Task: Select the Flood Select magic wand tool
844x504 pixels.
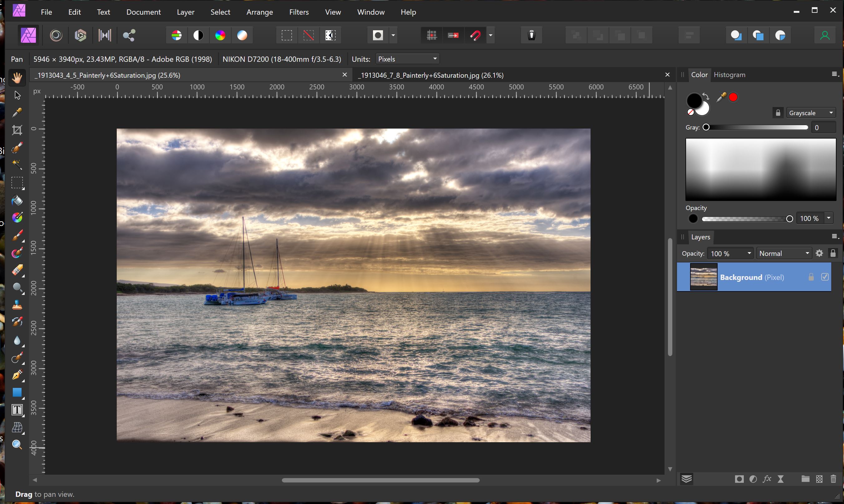Action: point(17,165)
